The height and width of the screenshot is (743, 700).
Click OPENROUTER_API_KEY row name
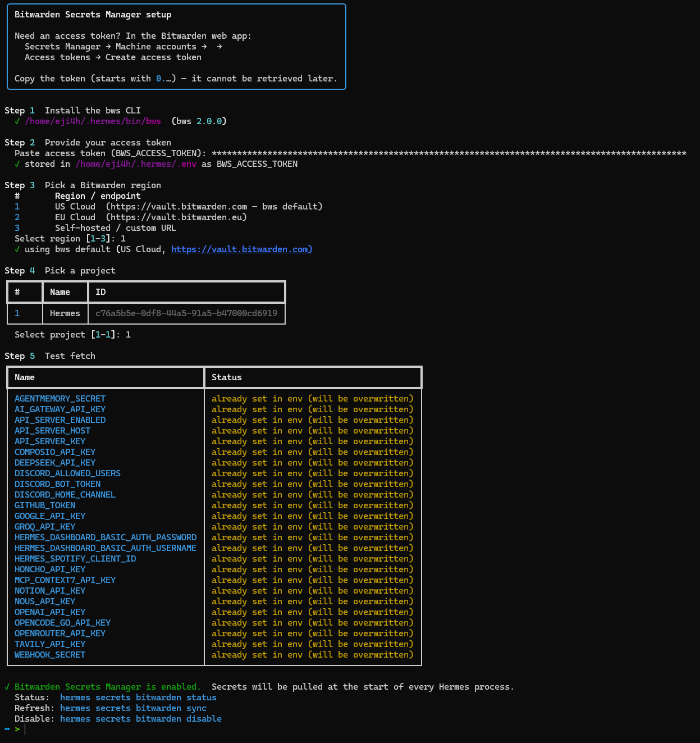click(x=60, y=633)
